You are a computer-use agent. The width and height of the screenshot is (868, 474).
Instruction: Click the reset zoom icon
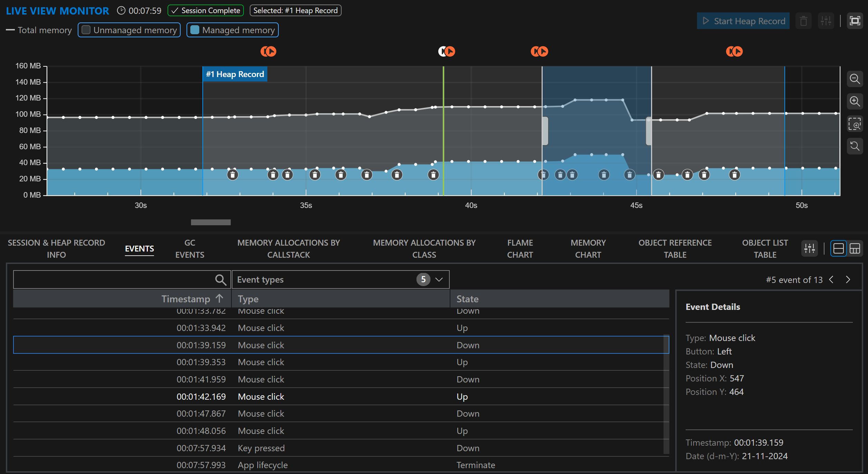855,146
